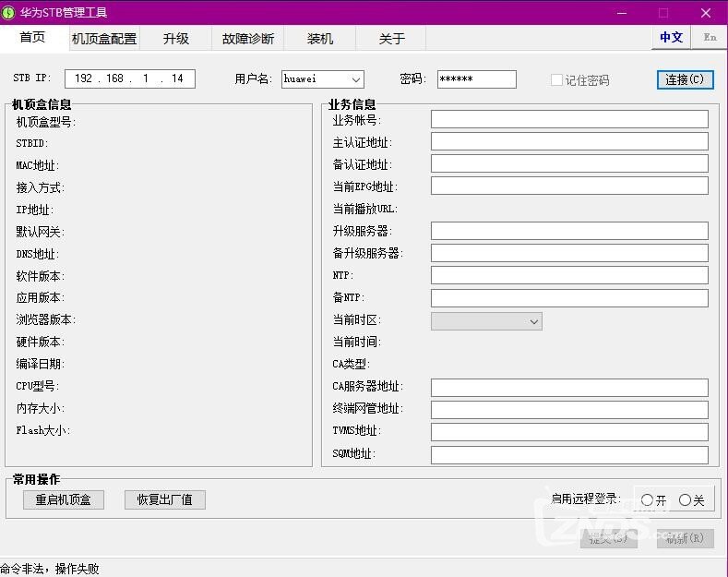This screenshot has width=728, height=577.
Task: Click the 连接(C) button
Action: (x=686, y=79)
